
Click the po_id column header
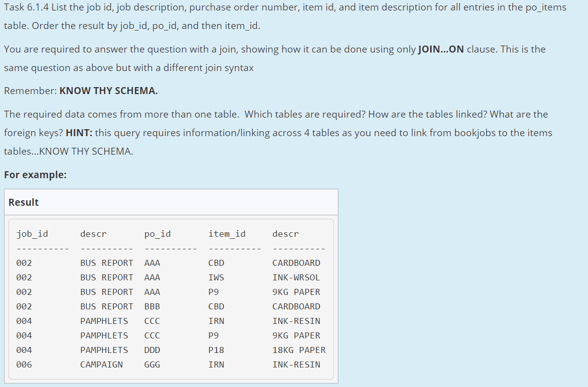[157, 233]
